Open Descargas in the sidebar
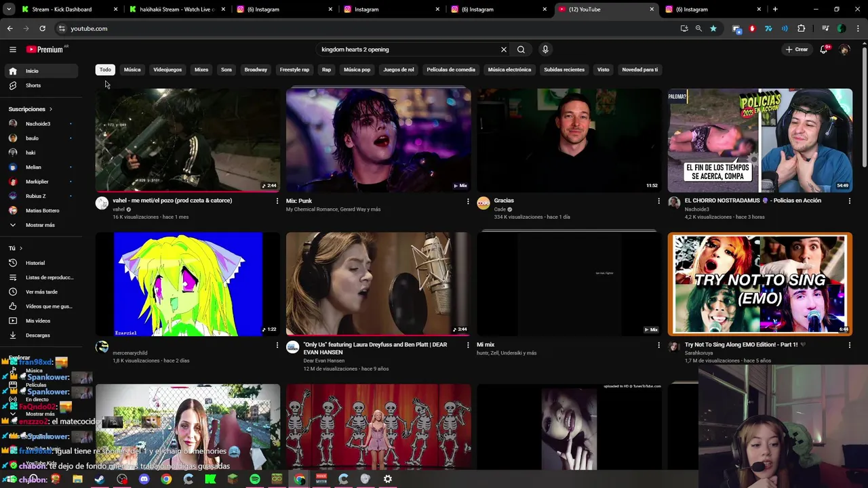 tap(41, 335)
